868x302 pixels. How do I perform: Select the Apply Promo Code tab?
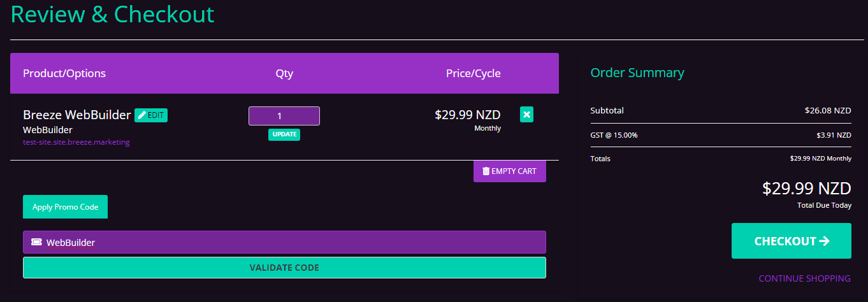pos(65,207)
